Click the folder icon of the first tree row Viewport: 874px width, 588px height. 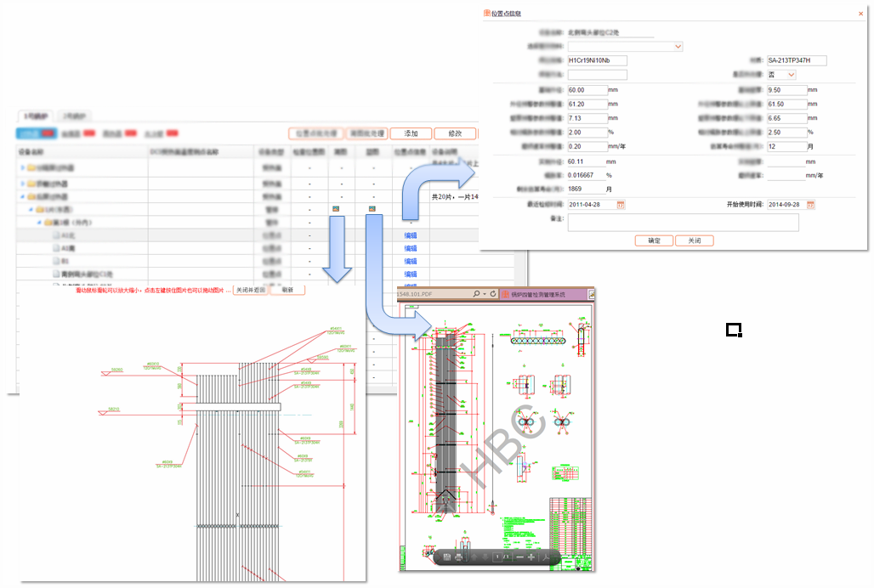point(31,167)
